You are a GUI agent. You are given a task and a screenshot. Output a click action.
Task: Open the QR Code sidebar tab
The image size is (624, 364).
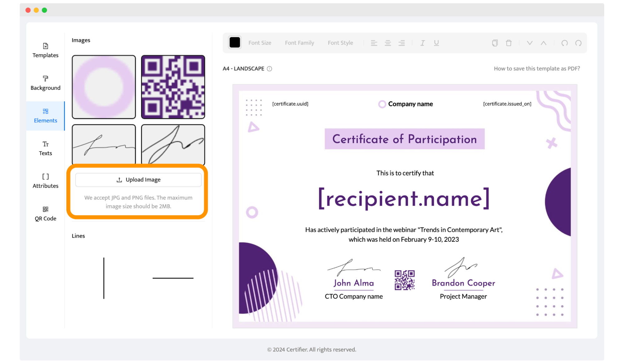(x=46, y=214)
